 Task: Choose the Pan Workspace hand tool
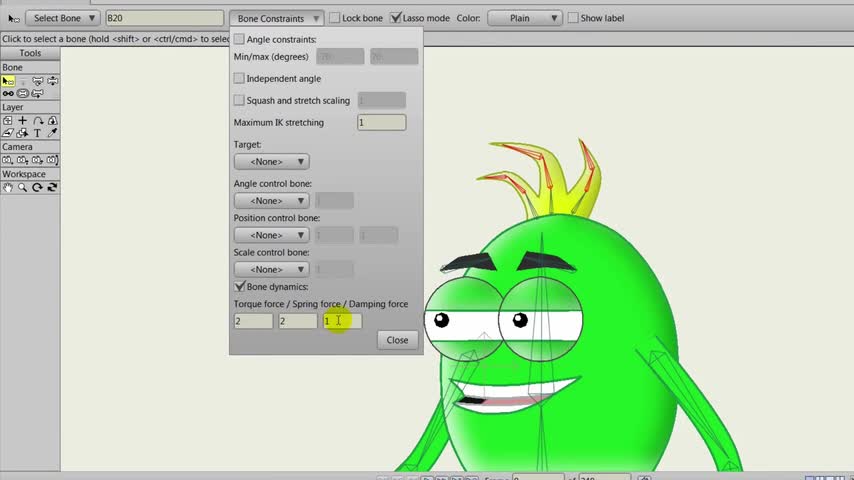click(x=8, y=187)
